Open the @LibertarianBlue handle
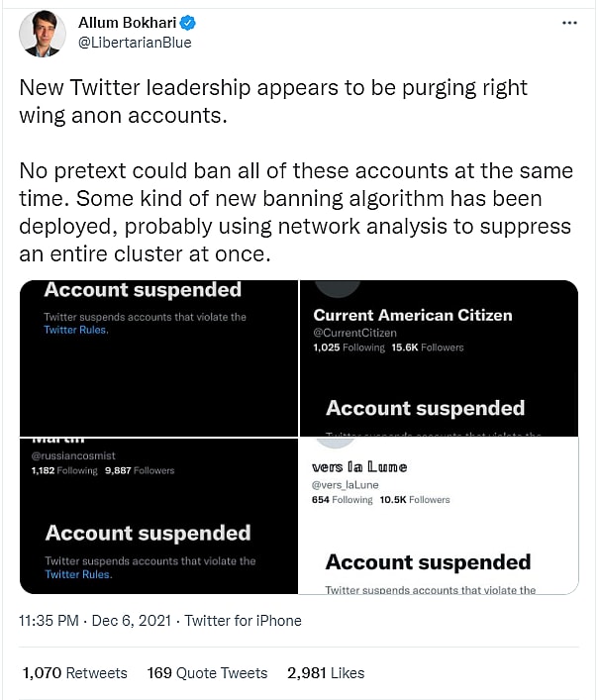This screenshot has width=599, height=700. [135, 43]
